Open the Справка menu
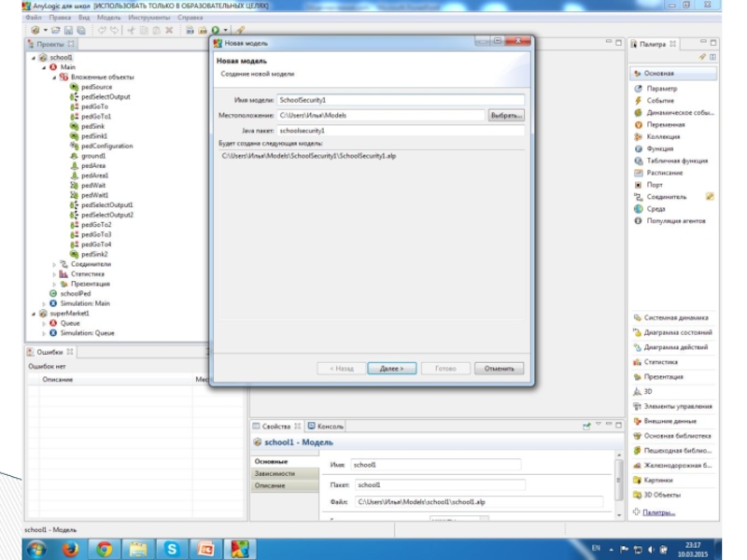The height and width of the screenshot is (560, 747). pyautogui.click(x=190, y=17)
